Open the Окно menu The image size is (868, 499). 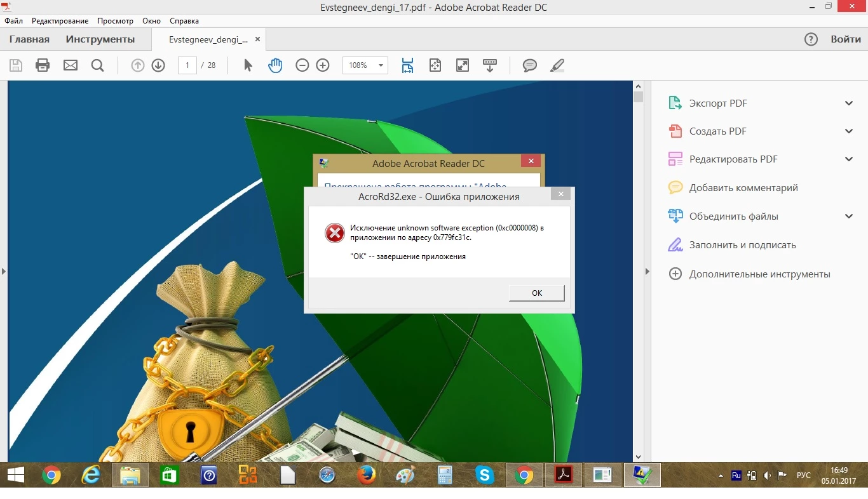click(151, 21)
